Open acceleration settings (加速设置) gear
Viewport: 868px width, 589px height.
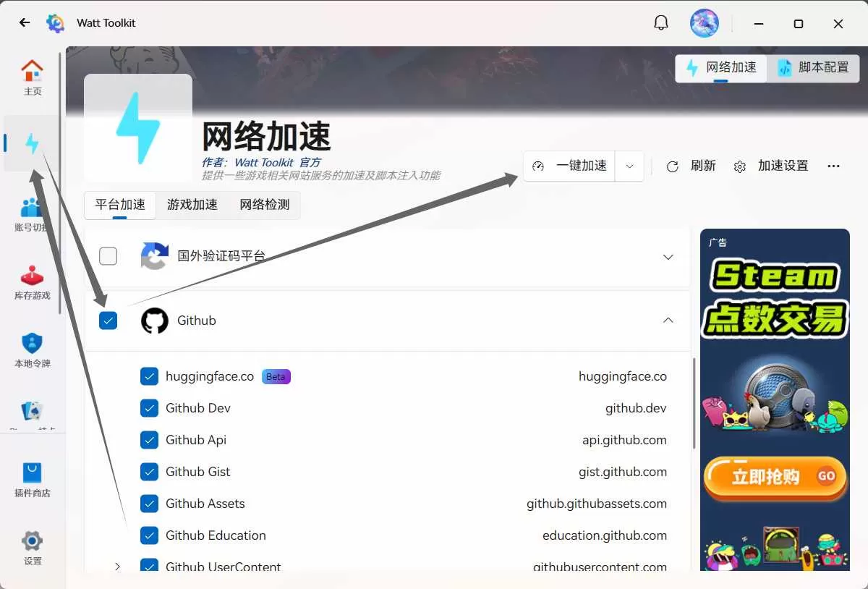739,166
